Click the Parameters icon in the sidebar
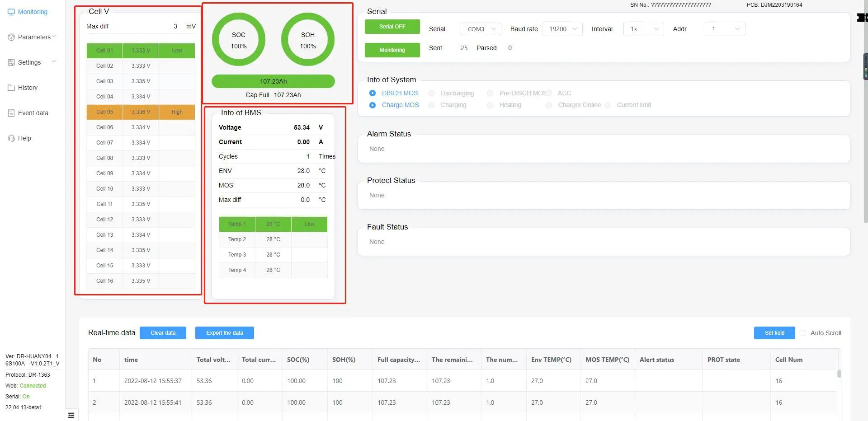The image size is (868, 421). (11, 37)
